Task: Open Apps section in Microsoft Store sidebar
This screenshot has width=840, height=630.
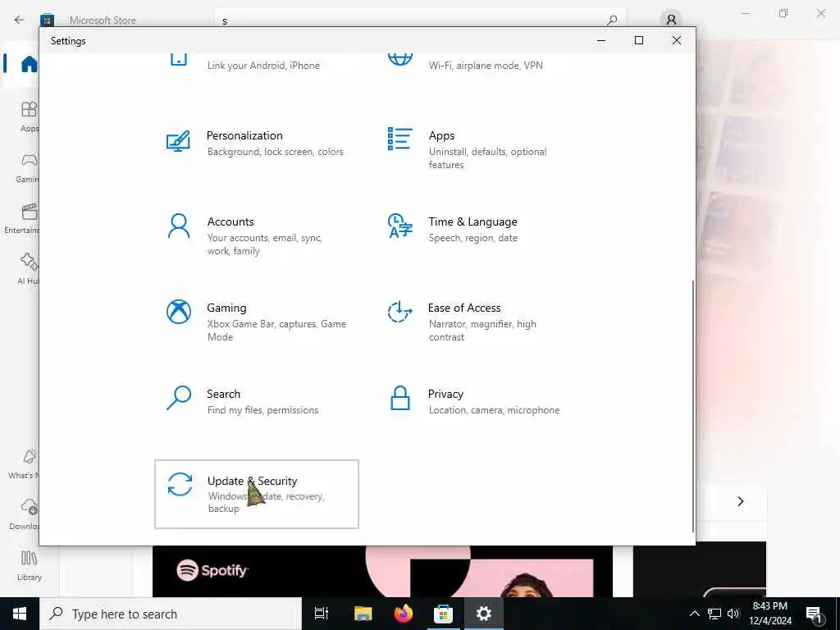Action: point(29,116)
